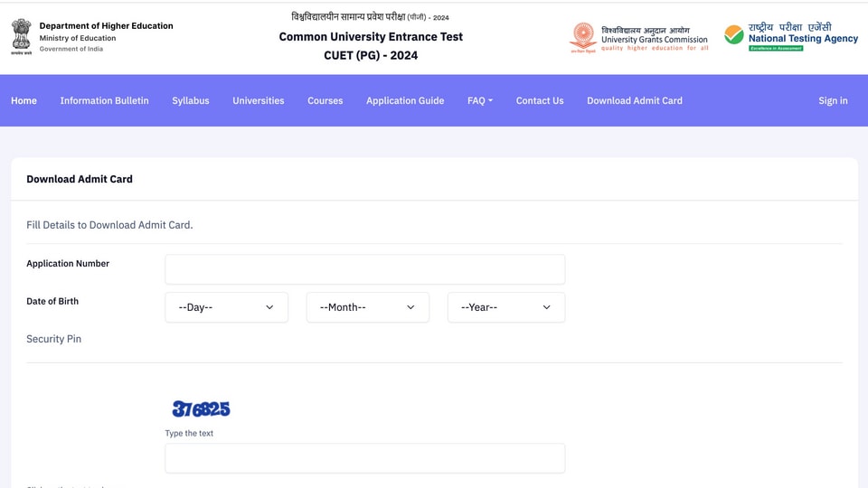Open the Application Guide
This screenshot has width=868, height=488.
click(405, 100)
